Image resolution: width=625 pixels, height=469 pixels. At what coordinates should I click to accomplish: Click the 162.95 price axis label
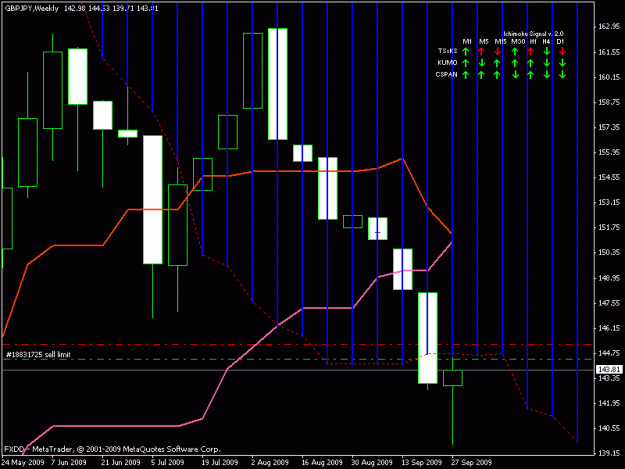(609, 26)
